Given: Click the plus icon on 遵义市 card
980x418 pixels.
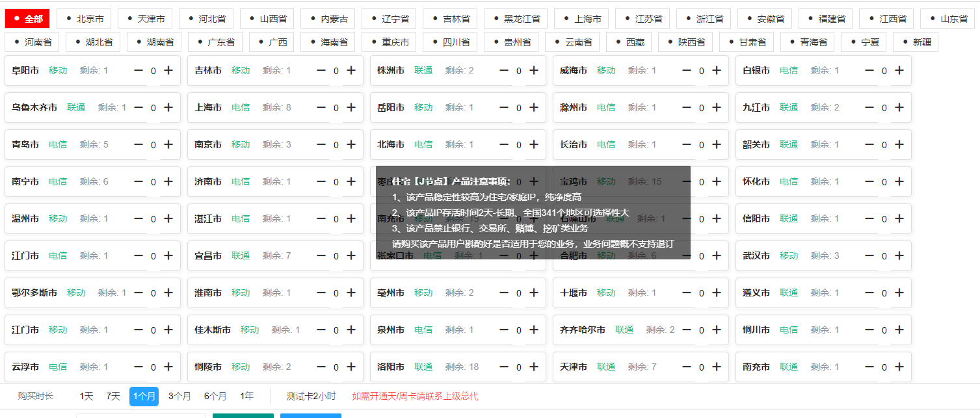Looking at the screenshot, I should pyautogui.click(x=899, y=293).
